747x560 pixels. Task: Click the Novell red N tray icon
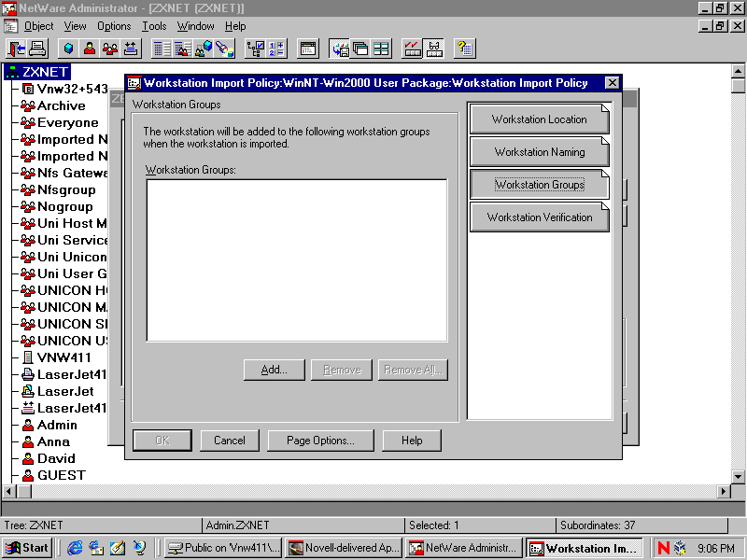tap(663, 548)
